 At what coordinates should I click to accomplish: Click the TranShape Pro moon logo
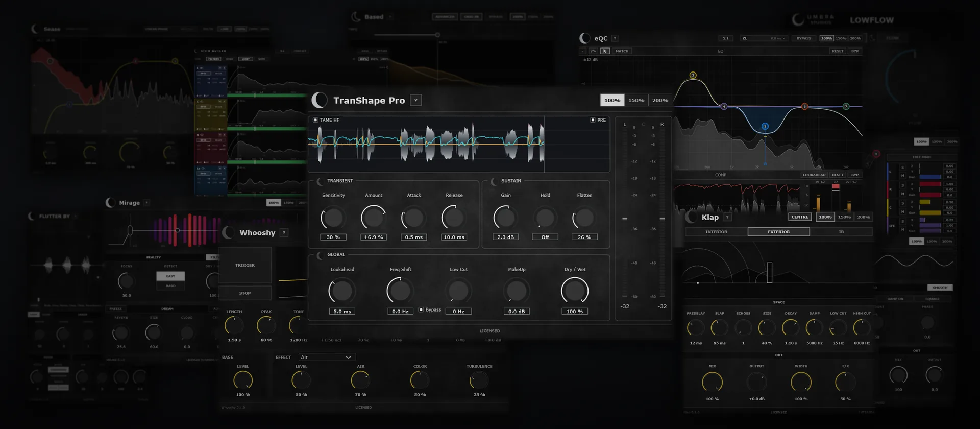[320, 100]
